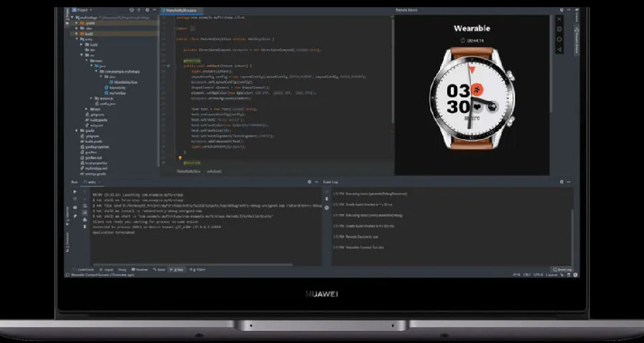
Task: Tap the emulator circle home button
Action: point(559,39)
